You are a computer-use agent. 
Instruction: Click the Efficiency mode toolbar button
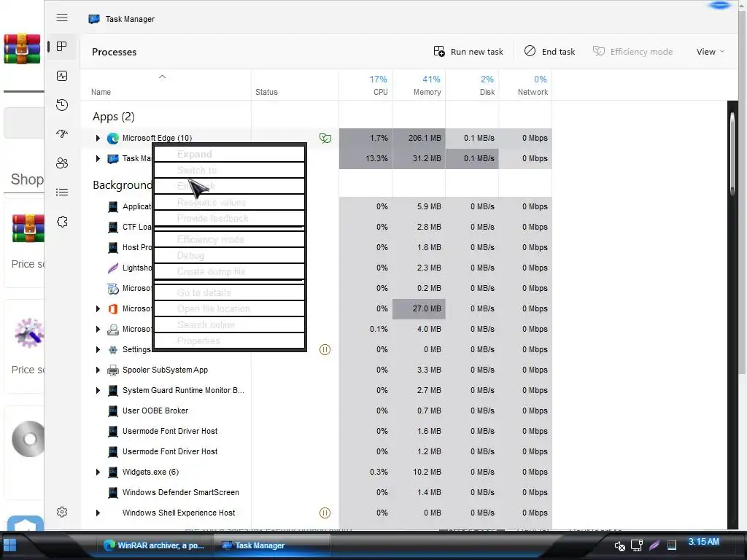(632, 52)
